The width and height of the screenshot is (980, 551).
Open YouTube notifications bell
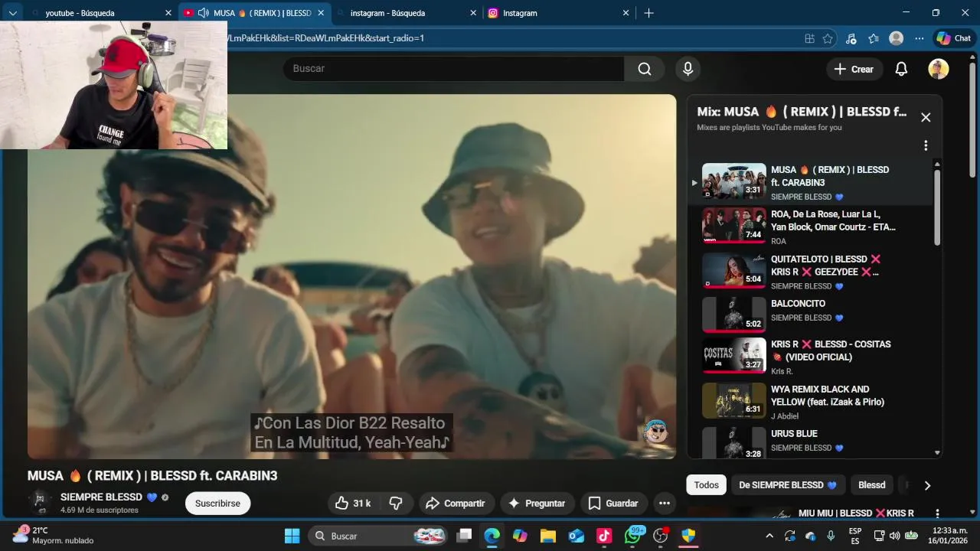[x=901, y=69]
